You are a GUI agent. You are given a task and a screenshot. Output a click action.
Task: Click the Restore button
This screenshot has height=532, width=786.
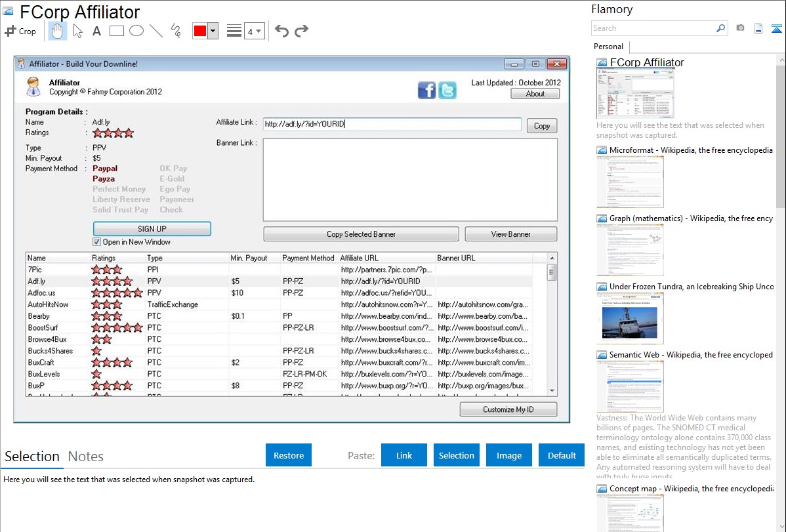pos(289,455)
